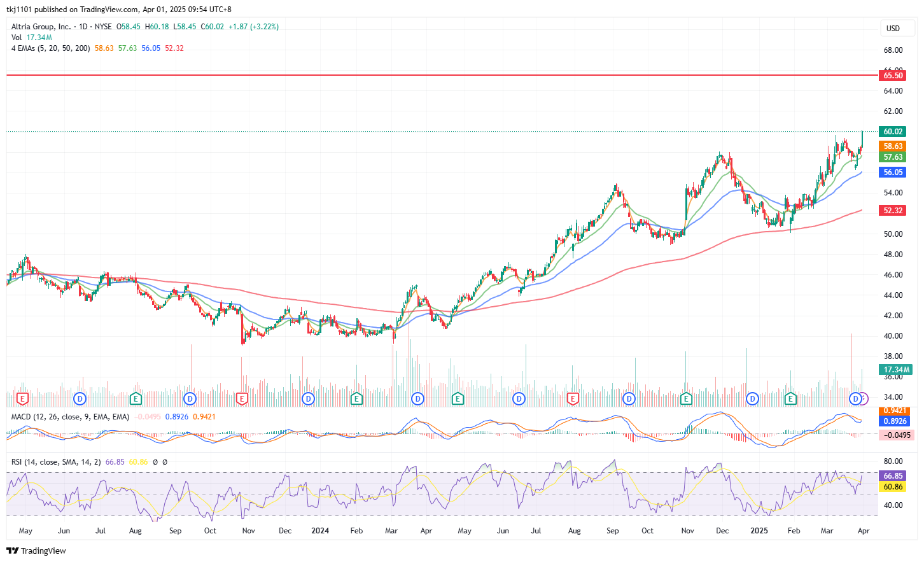Click the Apr label at time axis end

(x=864, y=531)
